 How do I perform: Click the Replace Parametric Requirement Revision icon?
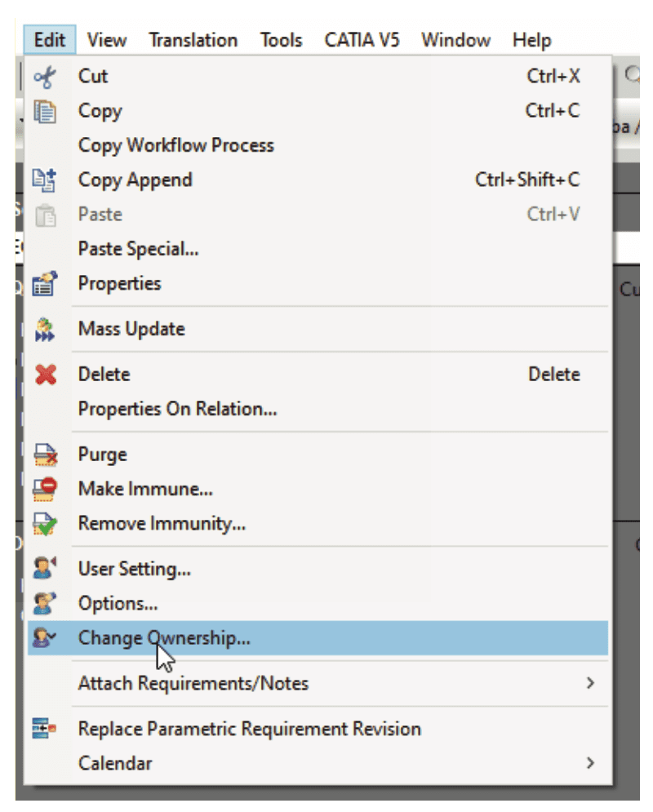pos(44,728)
